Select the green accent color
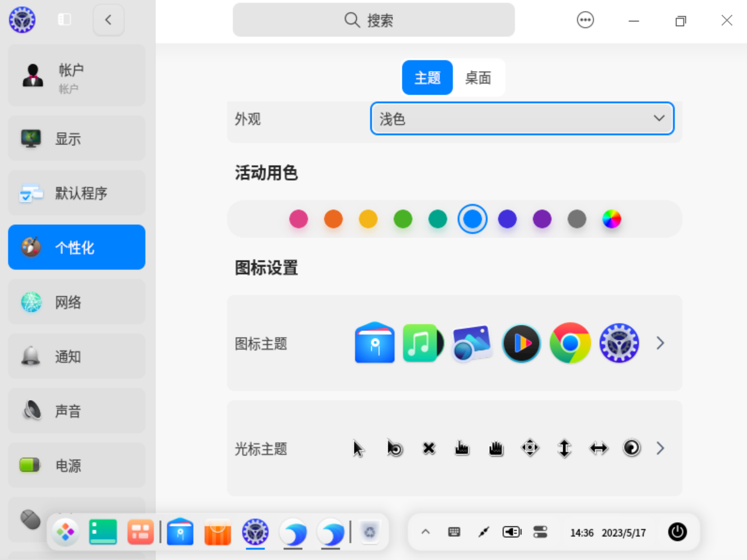Image resolution: width=747 pixels, height=560 pixels. (x=402, y=219)
